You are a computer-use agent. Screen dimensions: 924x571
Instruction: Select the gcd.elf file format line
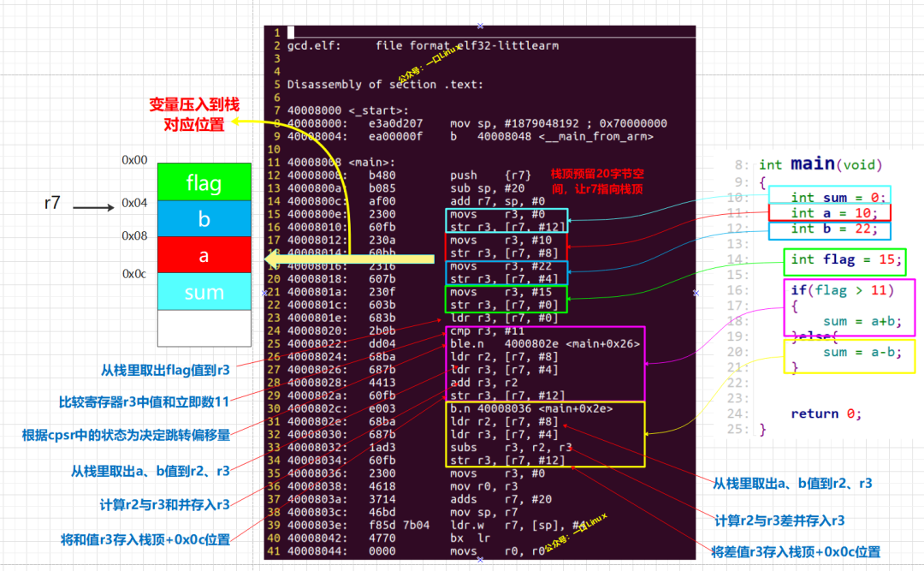click(423, 45)
